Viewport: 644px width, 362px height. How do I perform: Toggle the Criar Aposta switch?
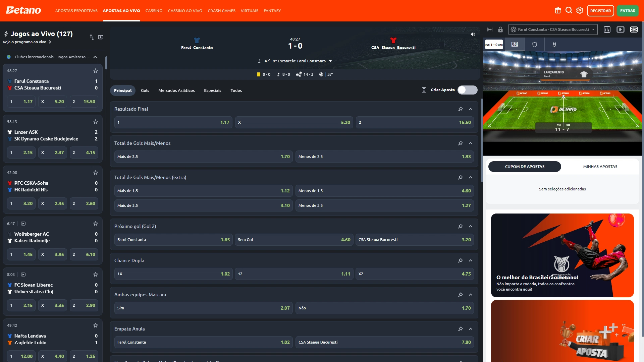tap(468, 90)
